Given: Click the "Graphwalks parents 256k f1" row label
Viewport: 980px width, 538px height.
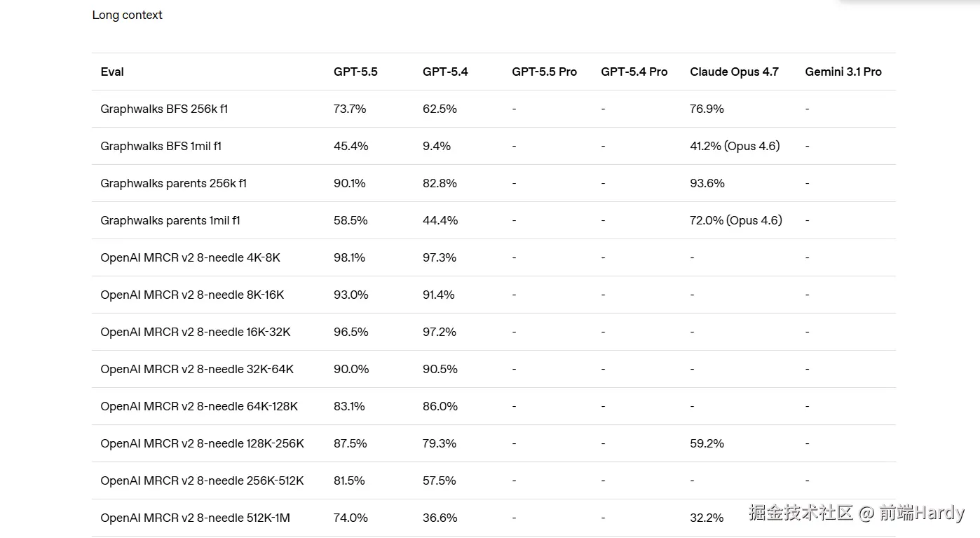Looking at the screenshot, I should tap(173, 183).
